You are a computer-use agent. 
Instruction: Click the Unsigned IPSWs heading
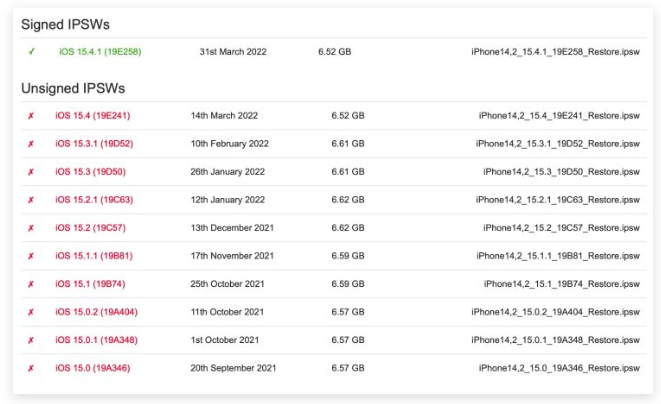click(x=73, y=88)
